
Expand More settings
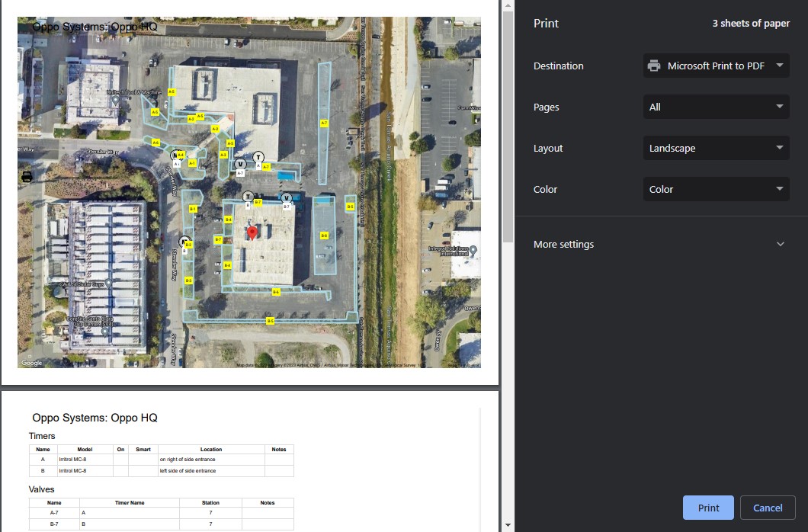659,244
